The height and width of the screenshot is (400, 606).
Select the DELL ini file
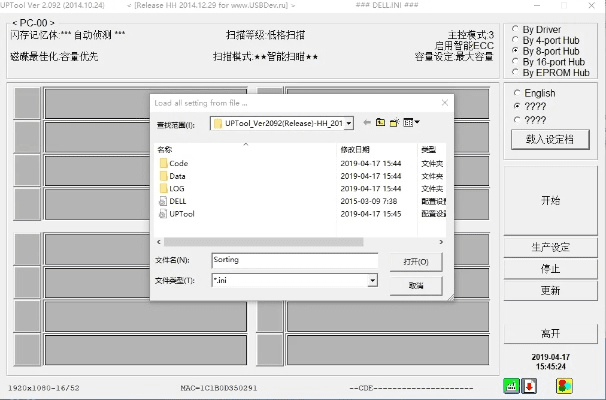173,201
